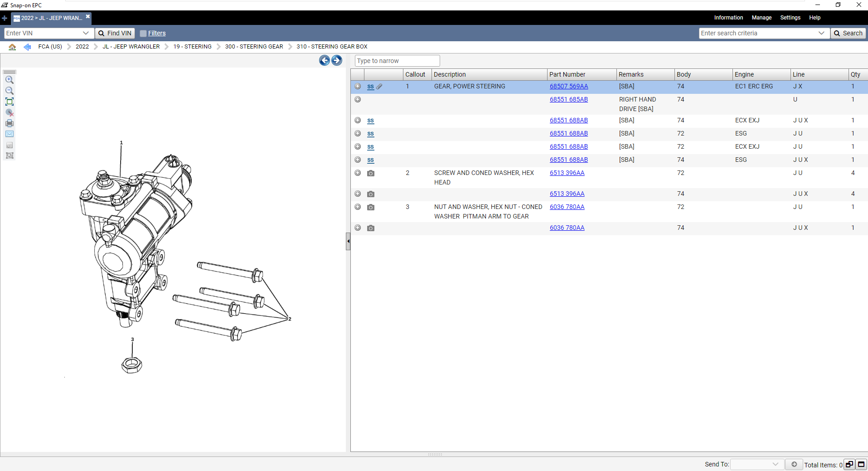Expand the Send To dropdown
Viewport: 868px width, 471px height.
775,464
